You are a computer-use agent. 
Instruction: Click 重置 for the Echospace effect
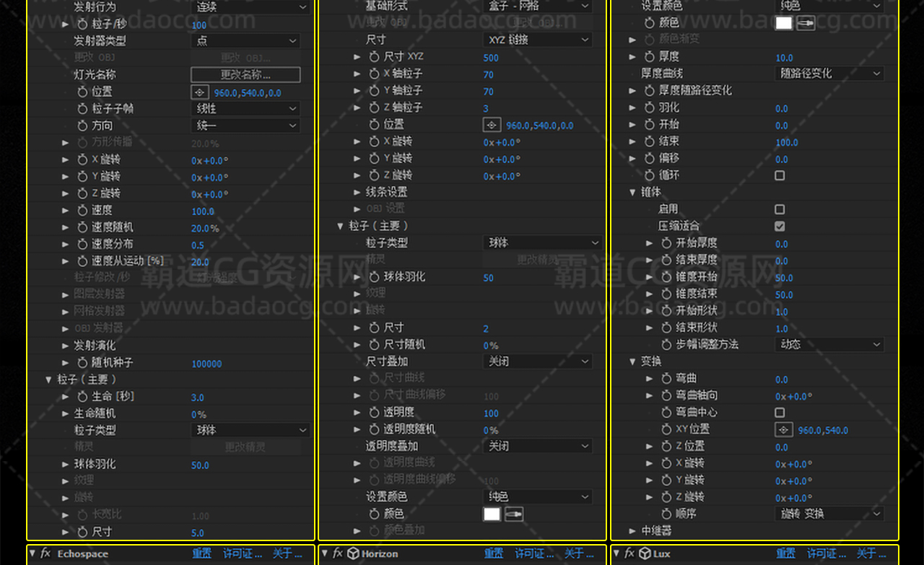coord(201,553)
